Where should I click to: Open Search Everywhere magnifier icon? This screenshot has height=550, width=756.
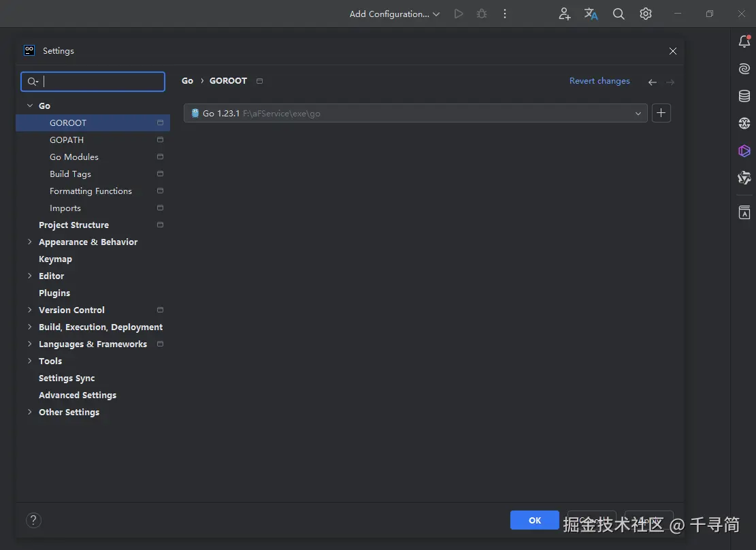[619, 14]
